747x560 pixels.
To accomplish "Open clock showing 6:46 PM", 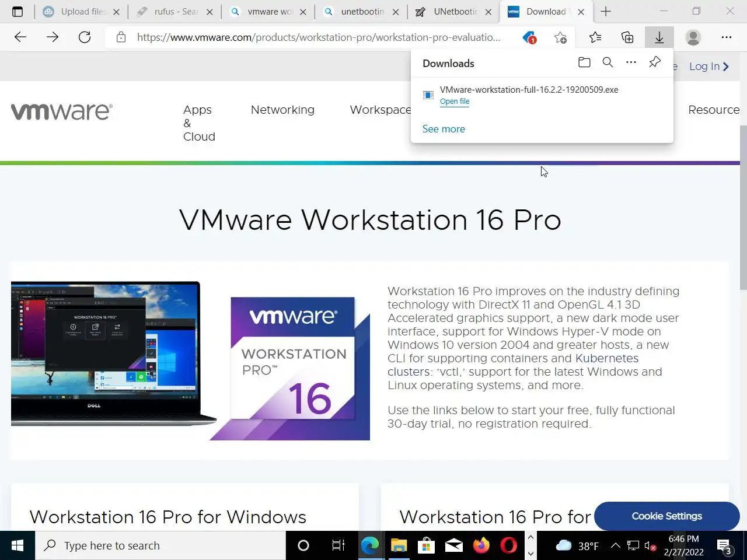I will point(683,545).
